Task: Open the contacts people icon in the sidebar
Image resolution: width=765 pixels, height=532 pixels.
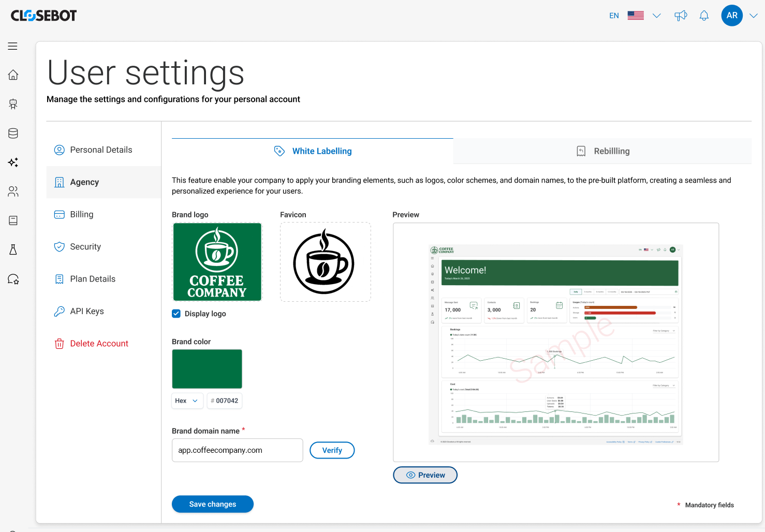Action: (13, 191)
